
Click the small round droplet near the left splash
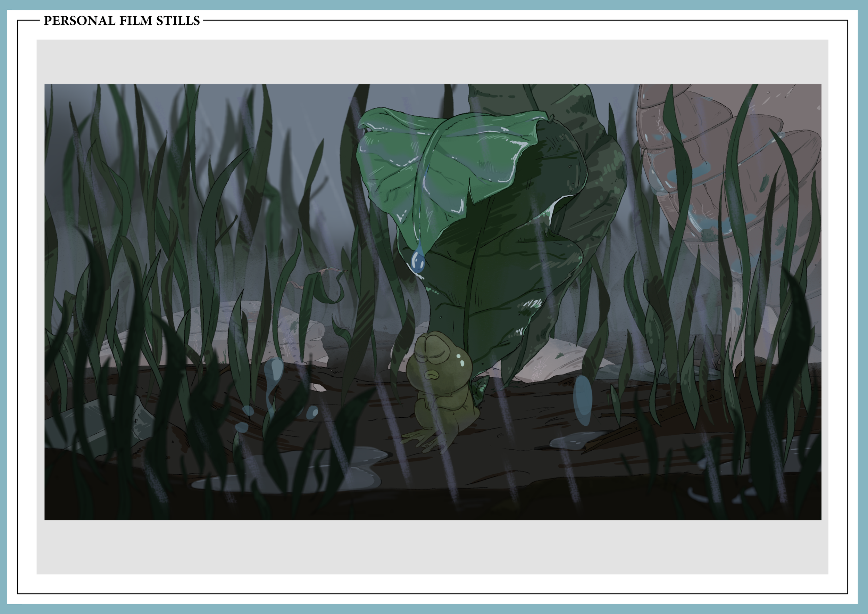(312, 412)
